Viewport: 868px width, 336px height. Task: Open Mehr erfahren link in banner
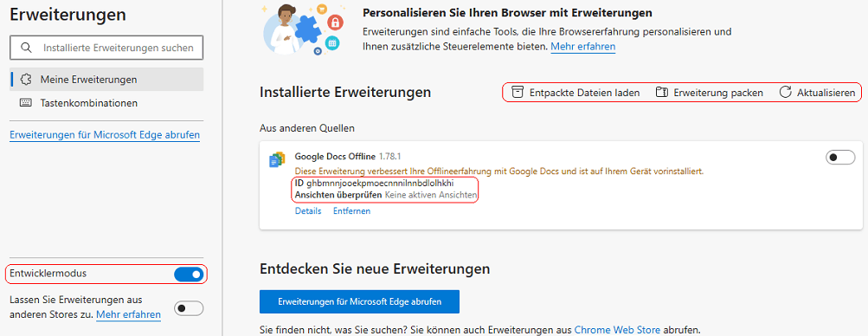[583, 47]
